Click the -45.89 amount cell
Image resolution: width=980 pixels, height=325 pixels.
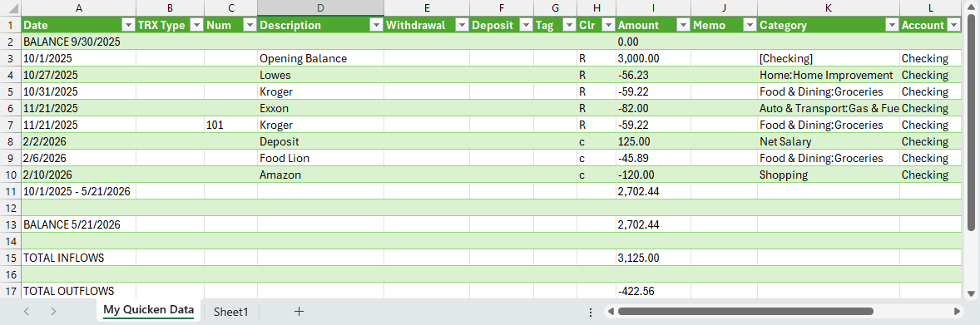(x=653, y=158)
